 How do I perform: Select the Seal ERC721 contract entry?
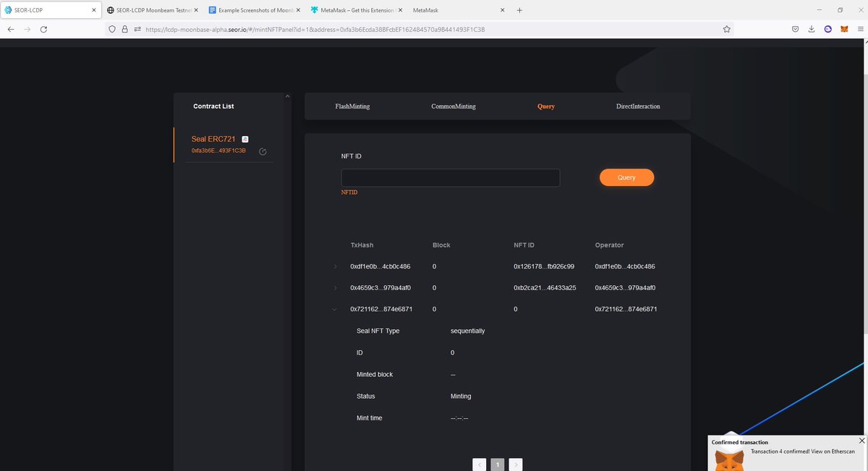coord(213,138)
